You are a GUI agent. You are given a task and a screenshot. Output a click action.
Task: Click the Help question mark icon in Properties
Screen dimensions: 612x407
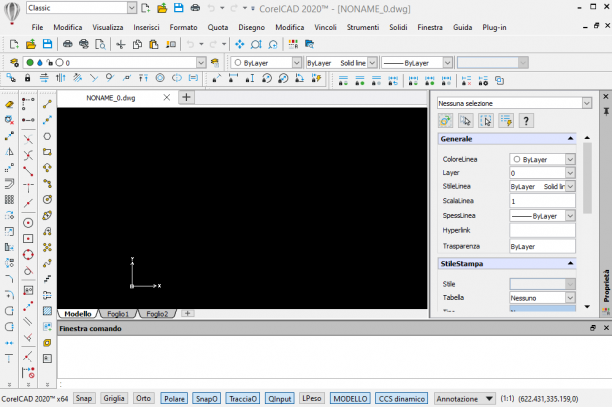coord(526,121)
